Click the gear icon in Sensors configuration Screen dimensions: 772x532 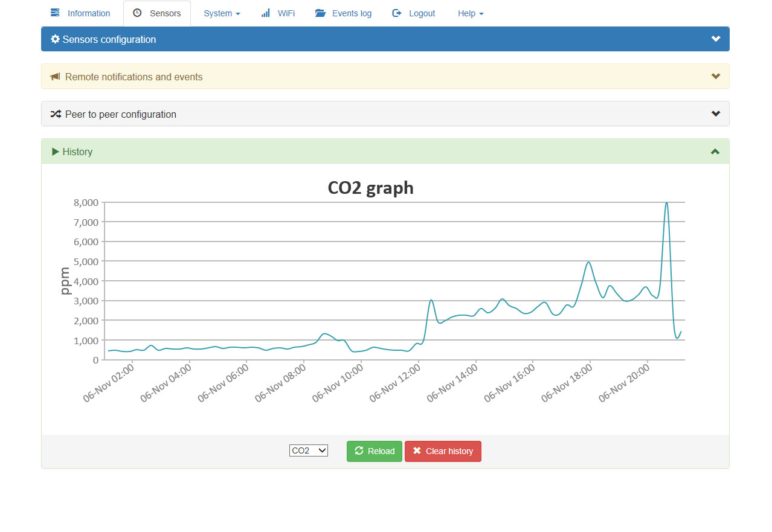pyautogui.click(x=56, y=39)
